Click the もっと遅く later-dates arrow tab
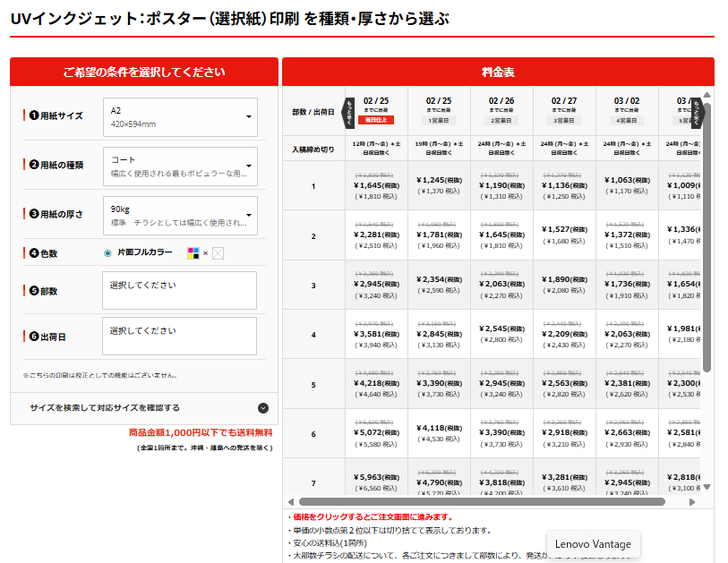Image resolution: width=728 pixels, height=563 pixels. [x=696, y=111]
